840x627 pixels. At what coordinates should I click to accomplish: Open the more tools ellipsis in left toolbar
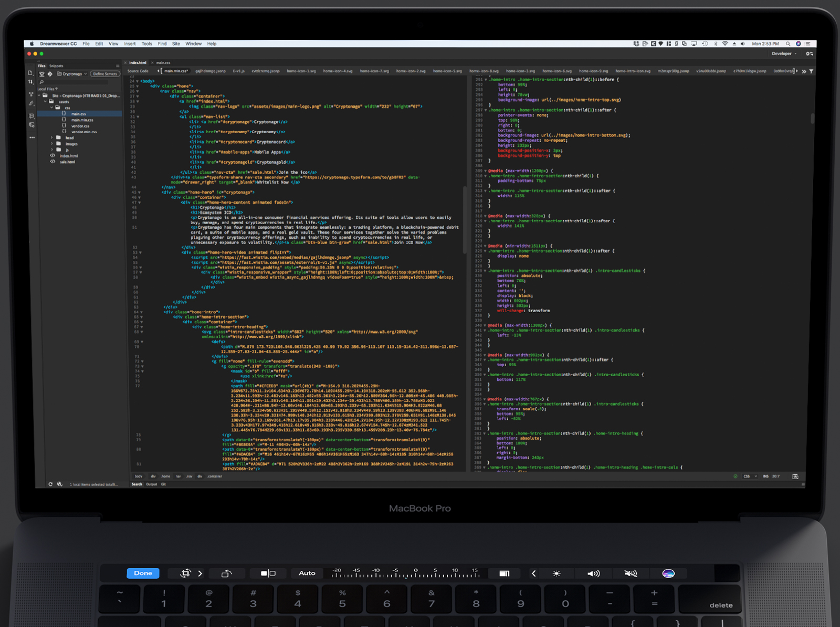(32, 137)
